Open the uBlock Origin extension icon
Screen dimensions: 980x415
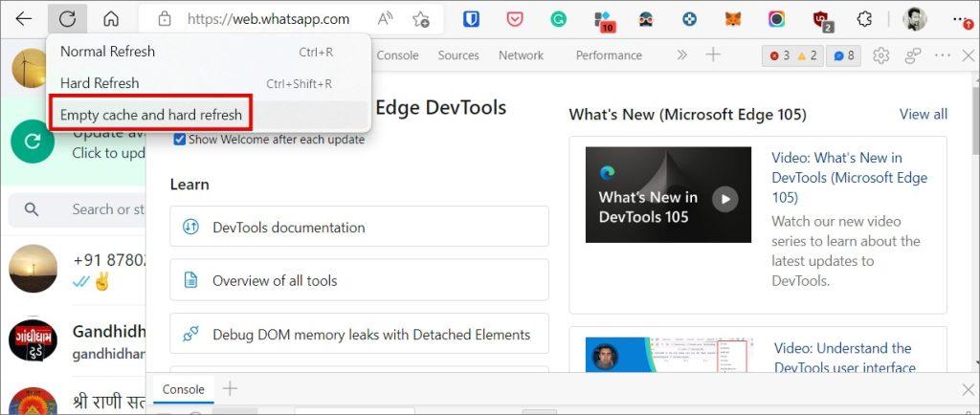pos(822,21)
